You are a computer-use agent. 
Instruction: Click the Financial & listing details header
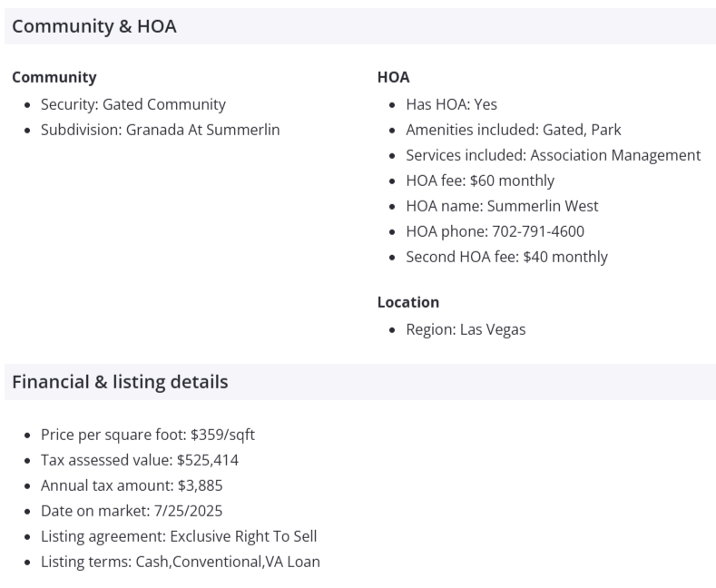120,383
